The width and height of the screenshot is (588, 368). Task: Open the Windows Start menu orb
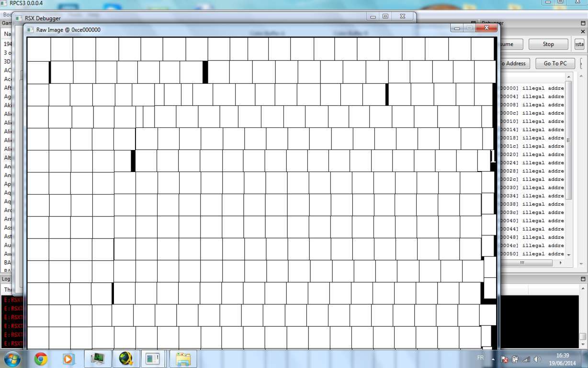[12, 359]
